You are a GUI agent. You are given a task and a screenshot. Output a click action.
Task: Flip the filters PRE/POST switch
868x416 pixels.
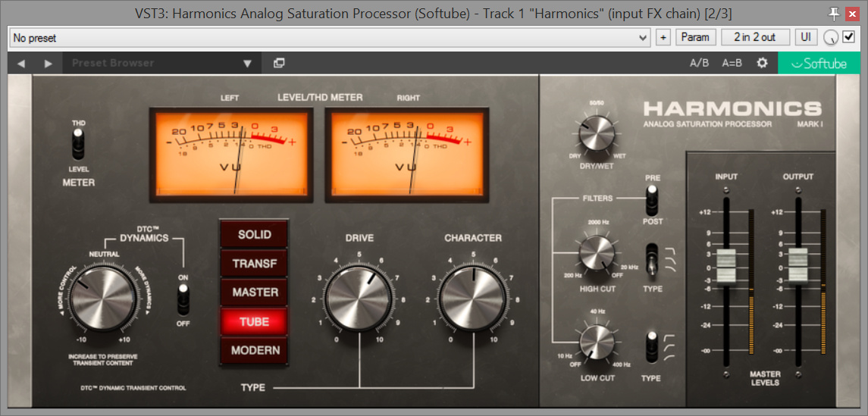(x=652, y=200)
